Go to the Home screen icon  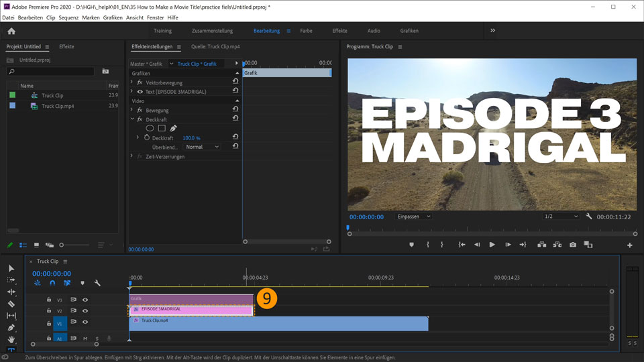point(11,32)
